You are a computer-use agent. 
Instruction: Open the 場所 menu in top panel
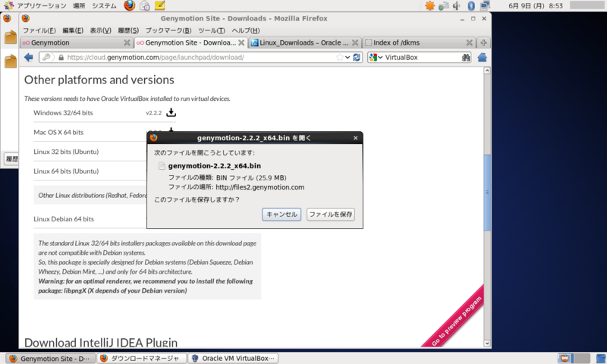point(79,5)
